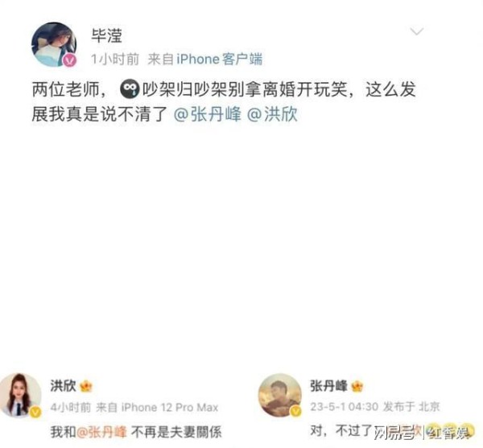Open 洪欣's profile avatar
The height and width of the screenshot is (448, 483).
coord(20,395)
